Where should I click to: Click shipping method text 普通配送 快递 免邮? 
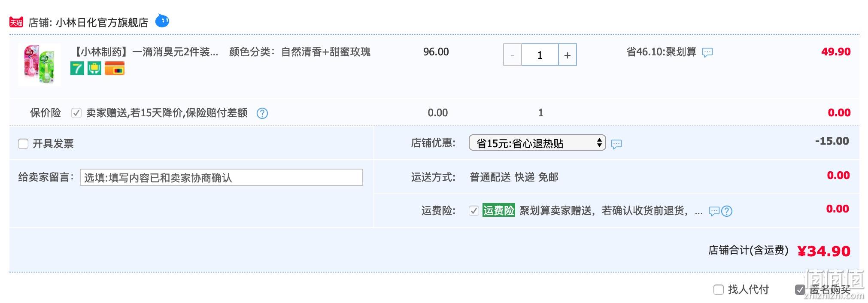pos(514,177)
